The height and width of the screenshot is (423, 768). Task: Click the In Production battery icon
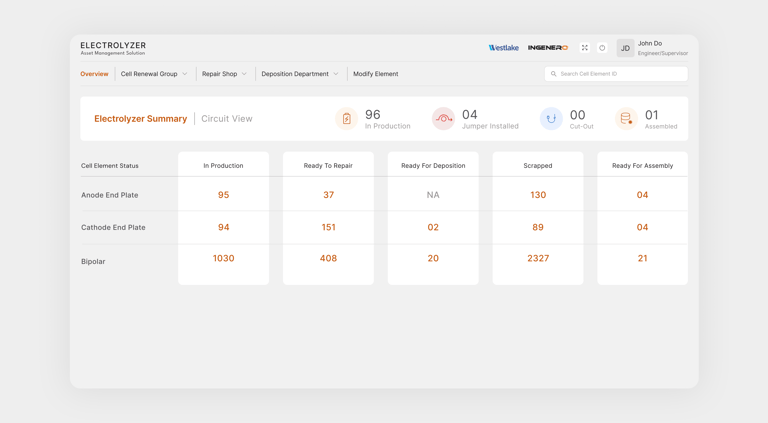point(346,118)
